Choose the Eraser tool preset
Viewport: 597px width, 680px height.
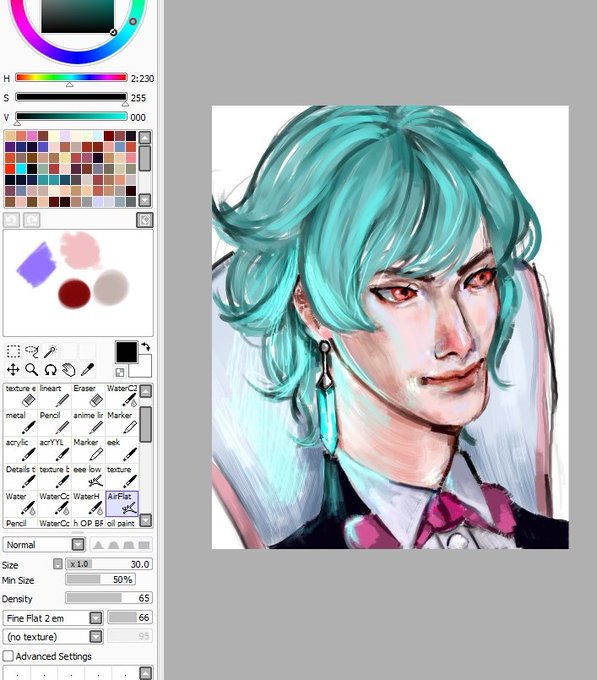tap(88, 396)
